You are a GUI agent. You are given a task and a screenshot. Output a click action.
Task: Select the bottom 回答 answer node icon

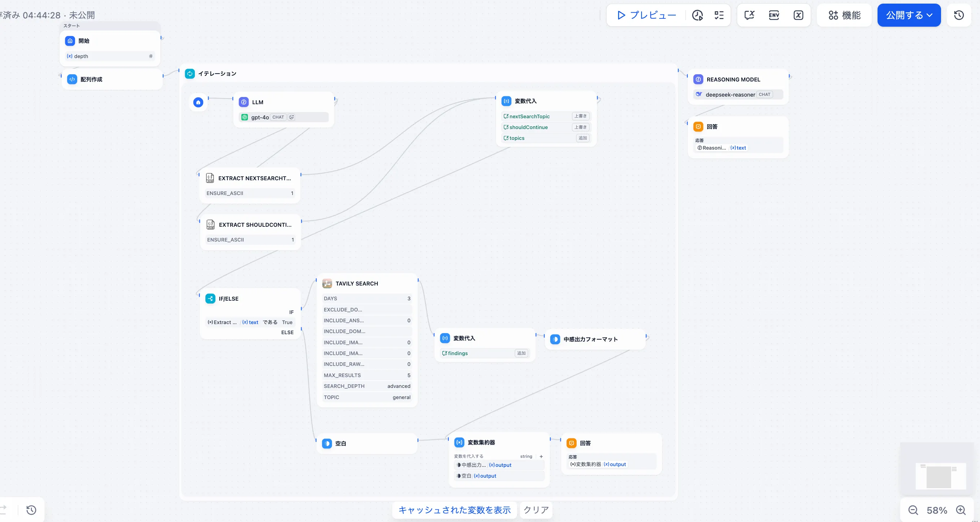click(572, 443)
